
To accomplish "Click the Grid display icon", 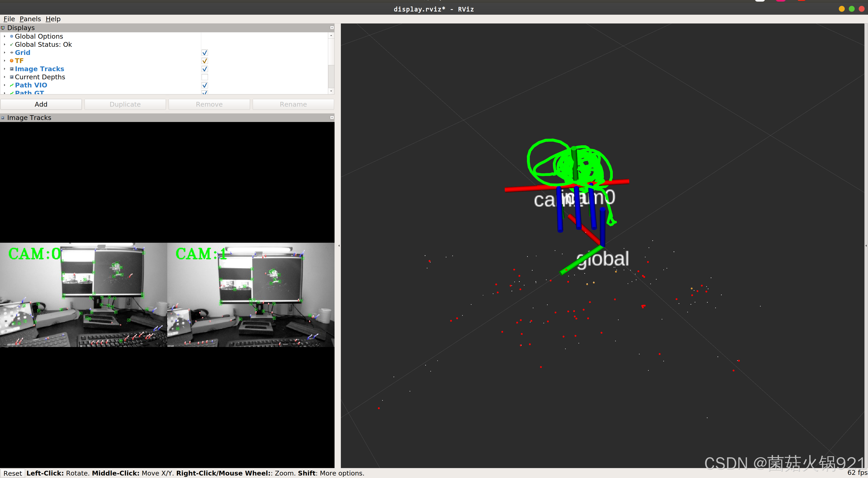I will tap(12, 53).
